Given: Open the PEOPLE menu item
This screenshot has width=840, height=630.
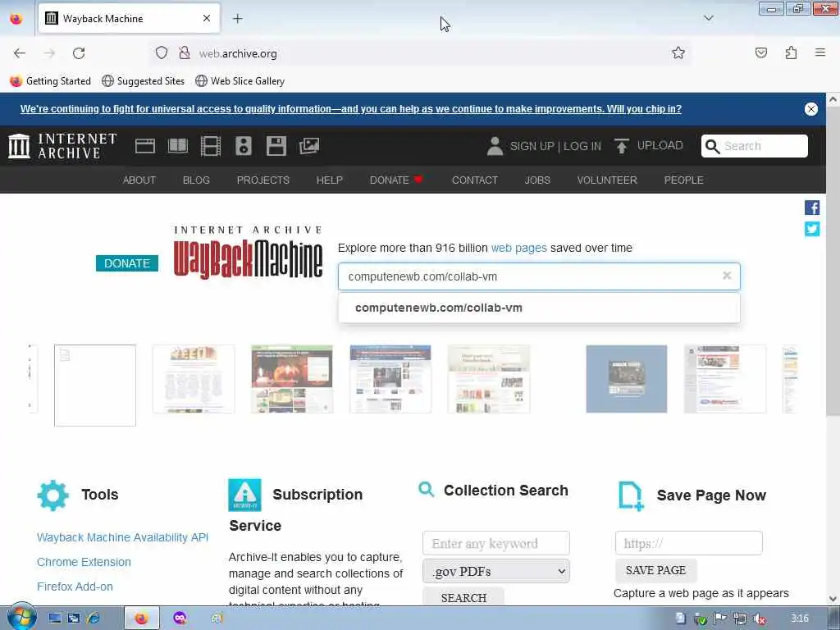Looking at the screenshot, I should [683, 180].
